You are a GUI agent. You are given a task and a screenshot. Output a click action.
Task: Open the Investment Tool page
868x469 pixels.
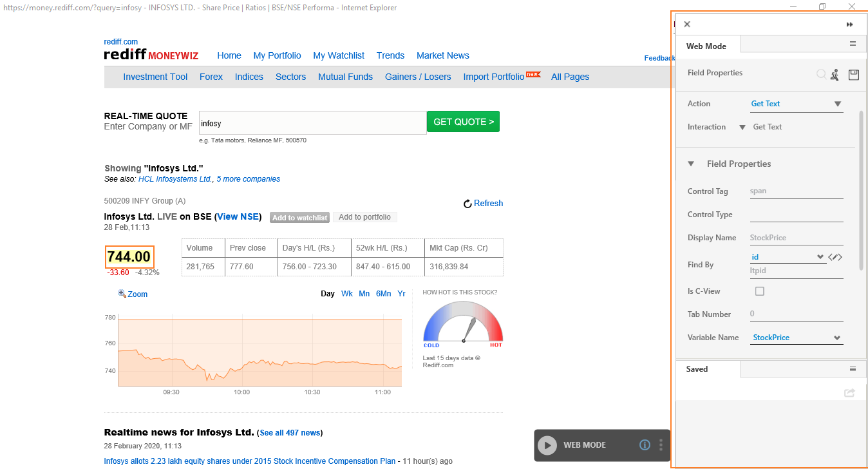155,77
